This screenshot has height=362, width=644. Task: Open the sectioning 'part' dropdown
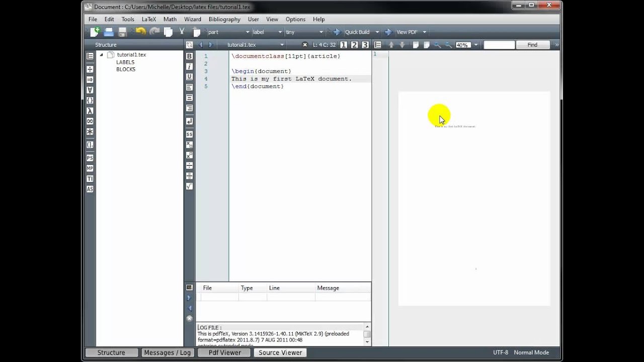(x=228, y=32)
